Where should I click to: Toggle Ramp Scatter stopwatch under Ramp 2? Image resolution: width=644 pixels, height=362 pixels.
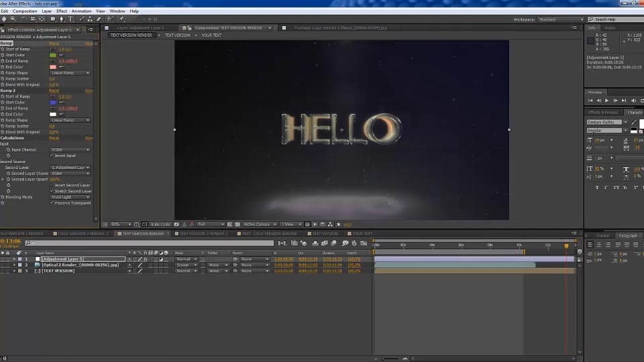[3, 126]
